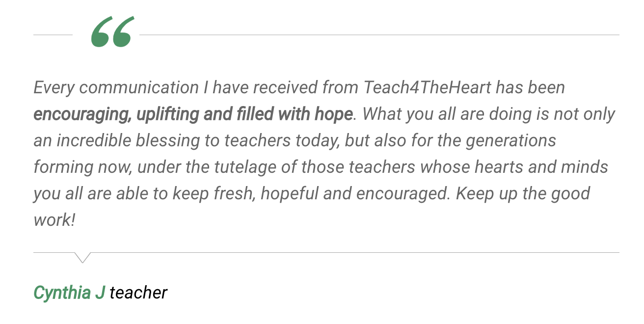The width and height of the screenshot is (644, 324).
Task: Click the word work! on the last line
Action: [54, 219]
